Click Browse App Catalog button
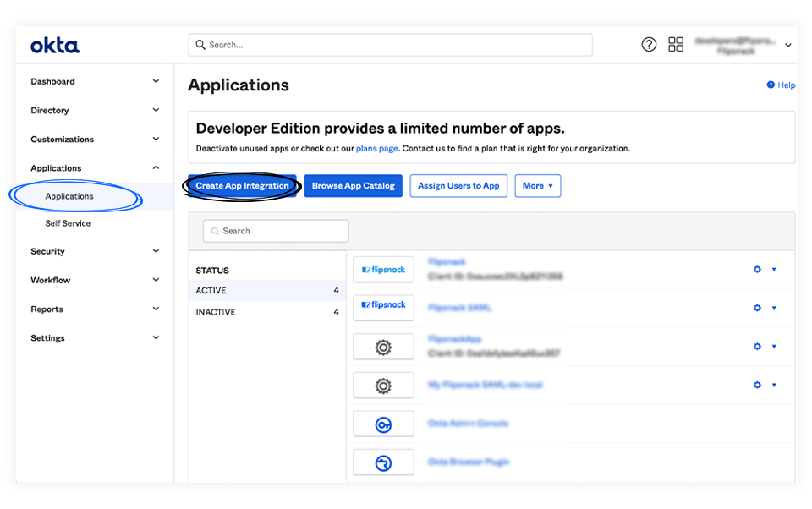 [354, 186]
